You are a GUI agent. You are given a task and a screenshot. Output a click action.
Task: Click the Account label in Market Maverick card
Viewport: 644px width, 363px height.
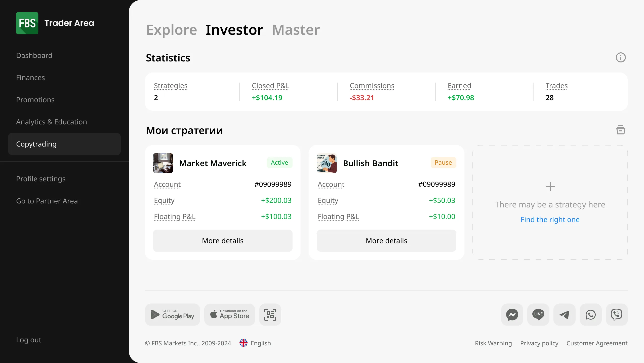167,184
